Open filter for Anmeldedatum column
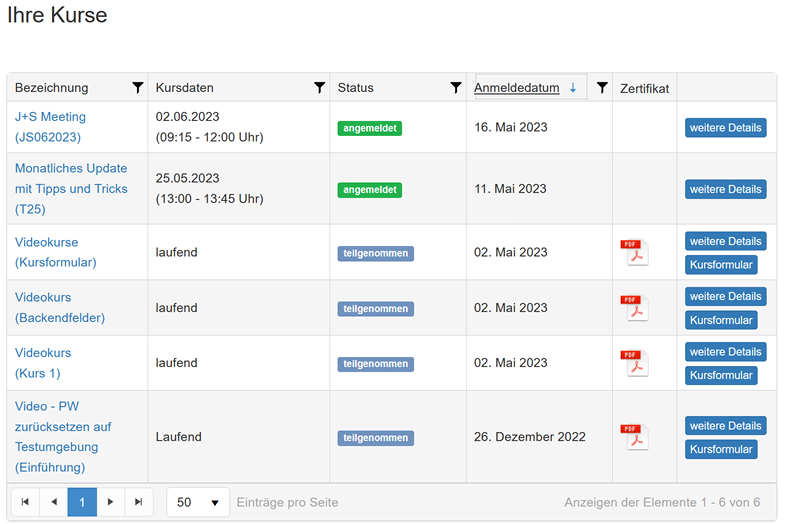The width and height of the screenshot is (786, 524). (602, 88)
